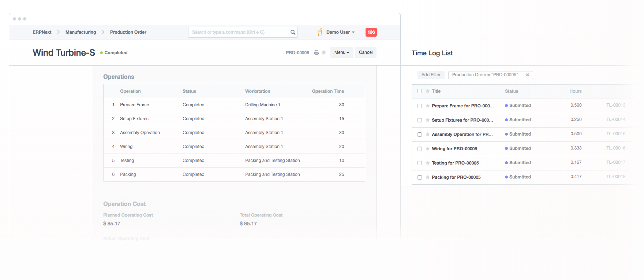Check the Assembly Operation time log checkbox
Viewport: 644px width, 280px height.
(420, 135)
